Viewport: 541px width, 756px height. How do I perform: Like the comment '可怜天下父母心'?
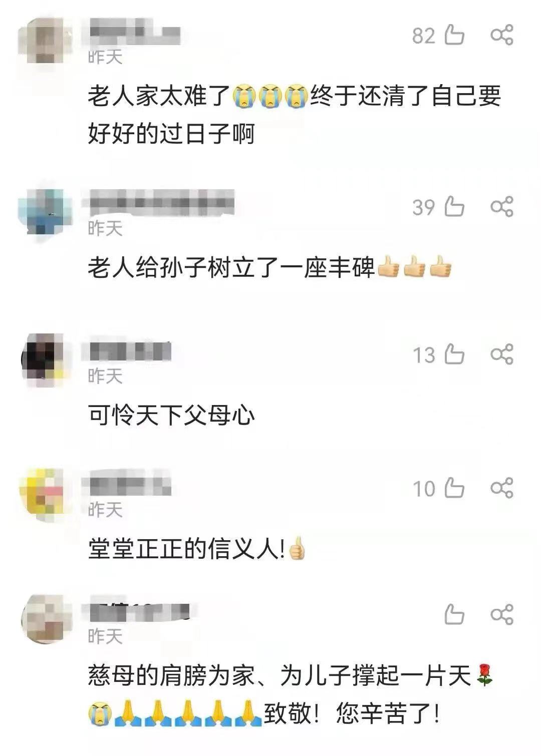(454, 354)
